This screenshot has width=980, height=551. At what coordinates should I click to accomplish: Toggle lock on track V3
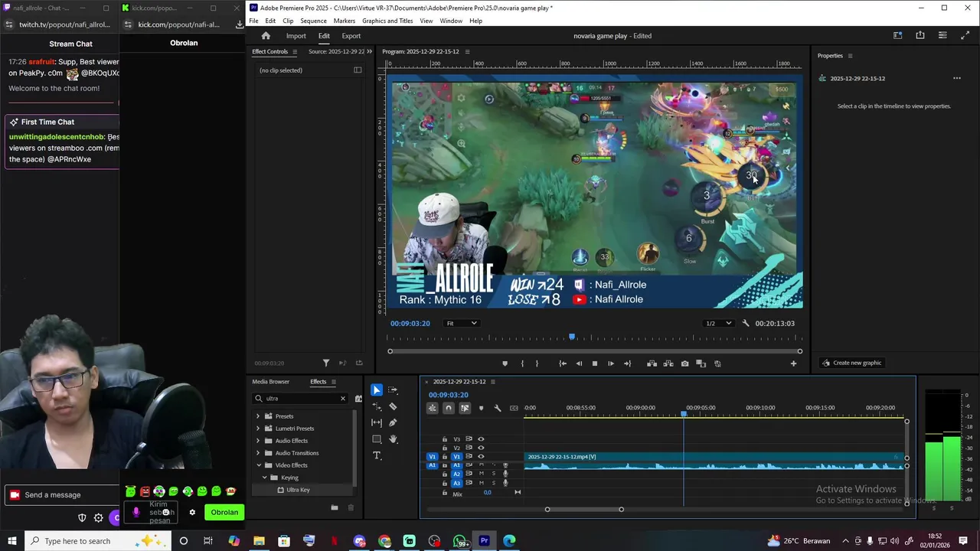(x=445, y=439)
